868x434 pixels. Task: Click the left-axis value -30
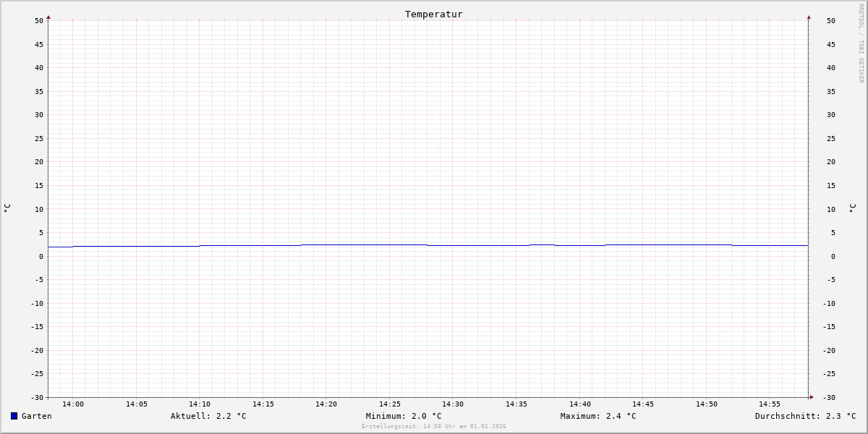coord(37,398)
